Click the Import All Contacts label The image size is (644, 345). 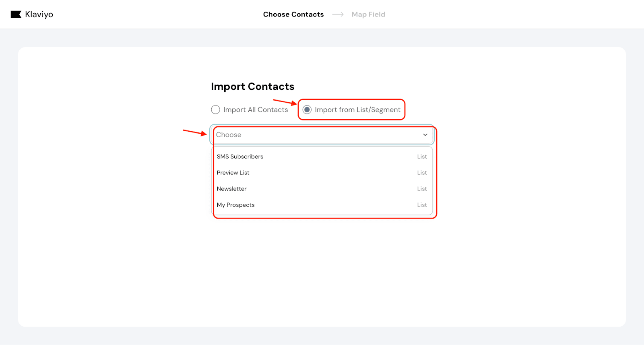(256, 109)
